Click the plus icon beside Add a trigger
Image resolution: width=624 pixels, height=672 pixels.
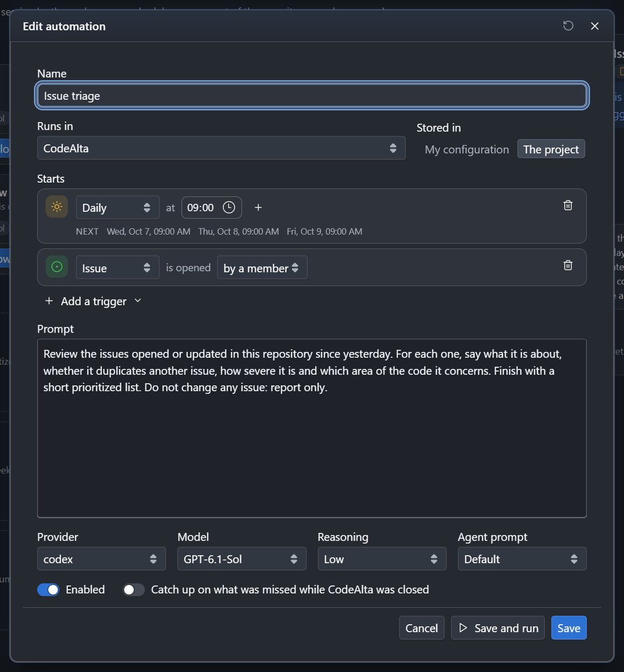pos(49,301)
